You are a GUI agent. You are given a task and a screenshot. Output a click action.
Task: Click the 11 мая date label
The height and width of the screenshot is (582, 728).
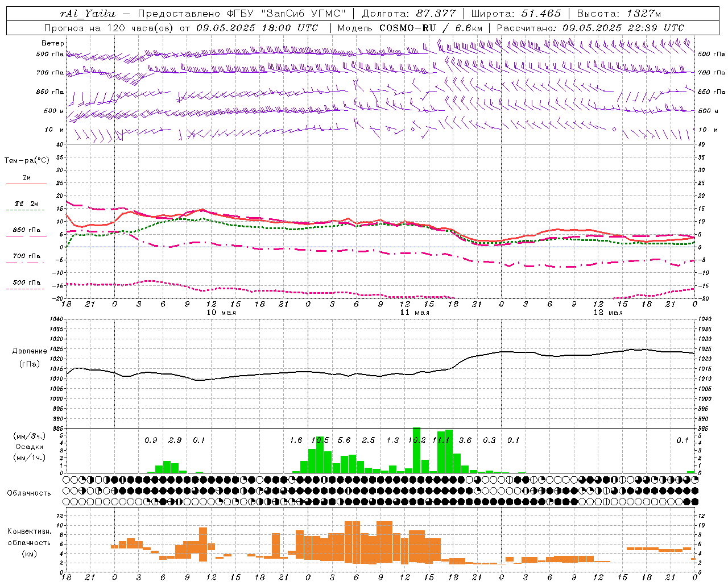(415, 313)
